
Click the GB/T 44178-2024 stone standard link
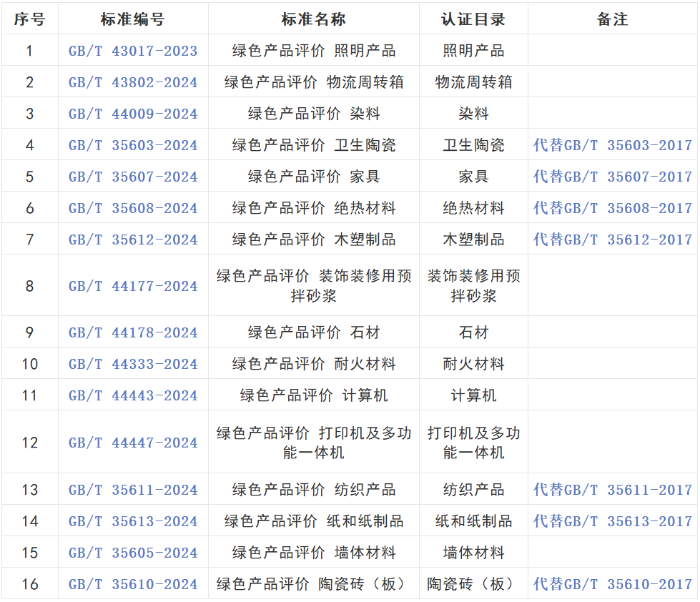click(133, 332)
